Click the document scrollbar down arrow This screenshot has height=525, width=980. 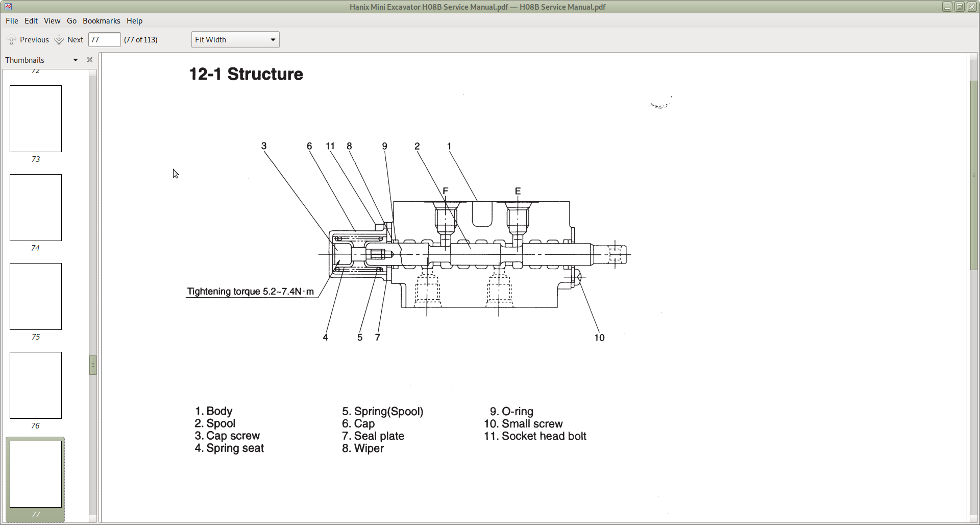973,518
